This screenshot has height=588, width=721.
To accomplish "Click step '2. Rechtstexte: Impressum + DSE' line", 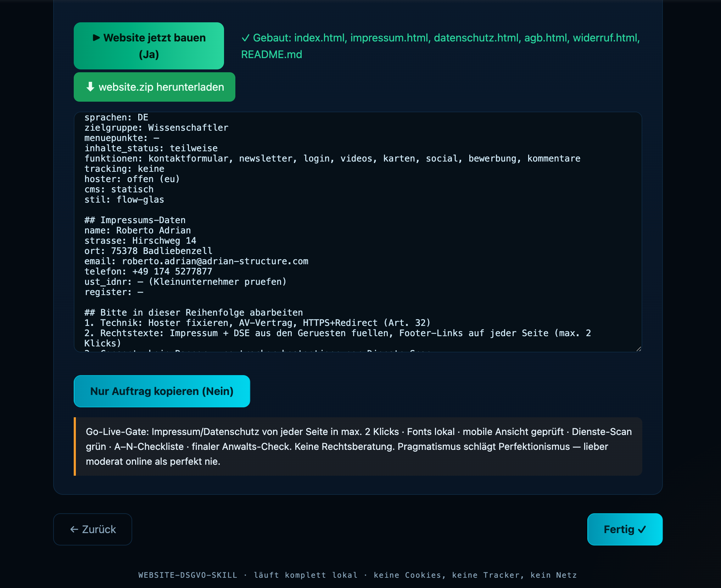I will [338, 338].
